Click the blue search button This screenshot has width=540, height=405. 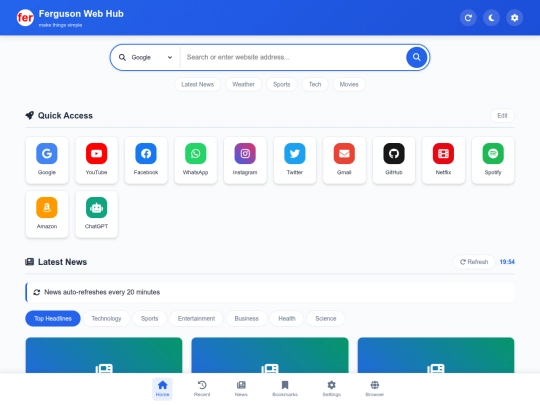pos(417,57)
